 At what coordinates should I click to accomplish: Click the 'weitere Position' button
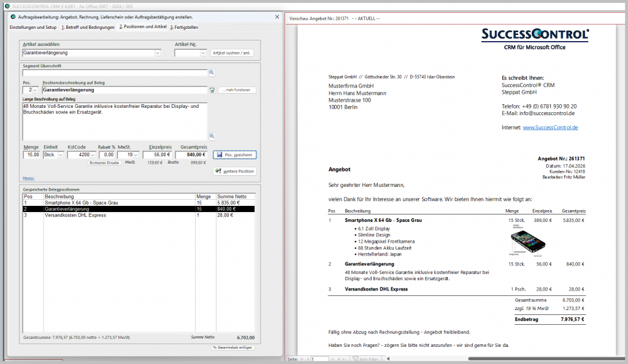point(234,171)
